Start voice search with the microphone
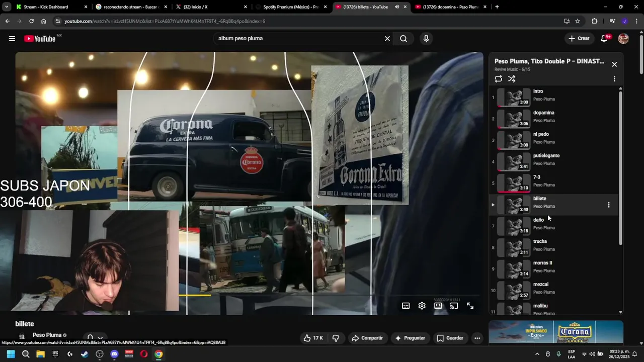This screenshot has height=362, width=644. point(426,38)
